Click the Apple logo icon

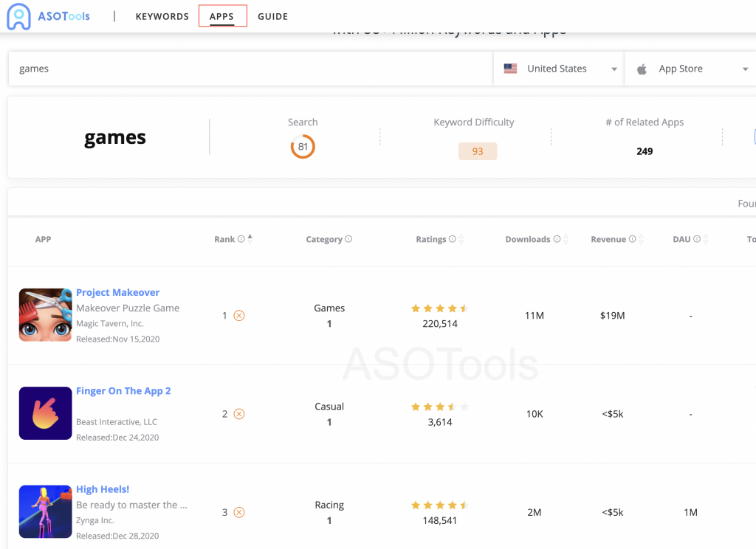coord(642,69)
